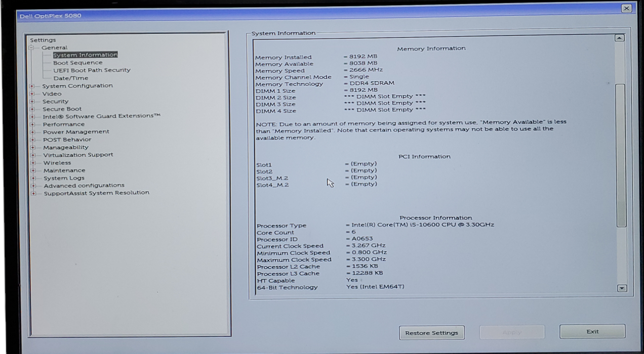Expand the Wireless node
644x354 pixels.
click(x=33, y=163)
